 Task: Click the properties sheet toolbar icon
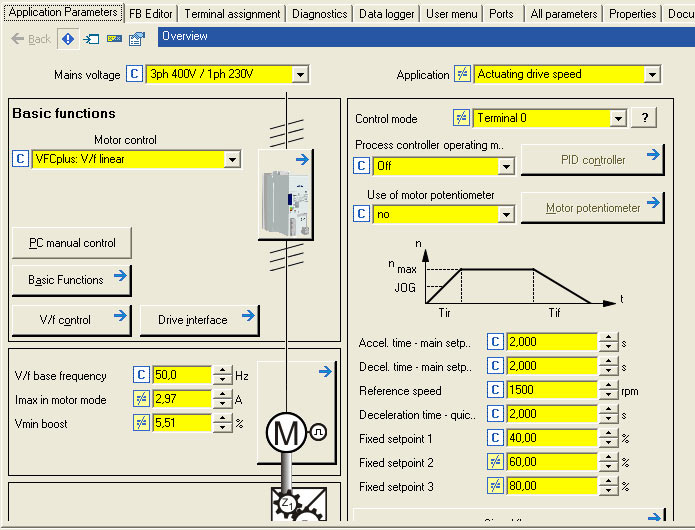tap(137, 39)
